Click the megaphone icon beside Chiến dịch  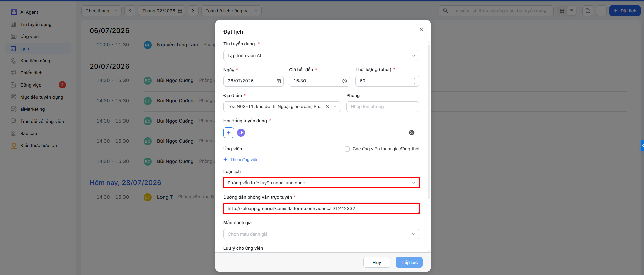coord(14,73)
